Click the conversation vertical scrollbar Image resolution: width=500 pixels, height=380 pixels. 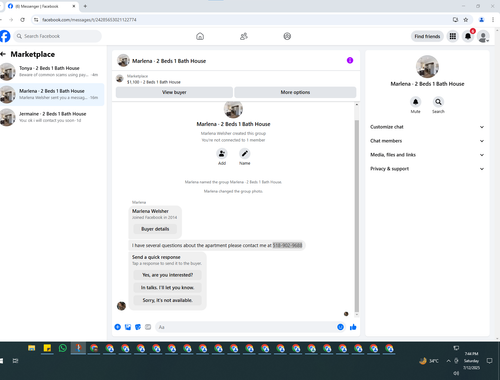357,215
